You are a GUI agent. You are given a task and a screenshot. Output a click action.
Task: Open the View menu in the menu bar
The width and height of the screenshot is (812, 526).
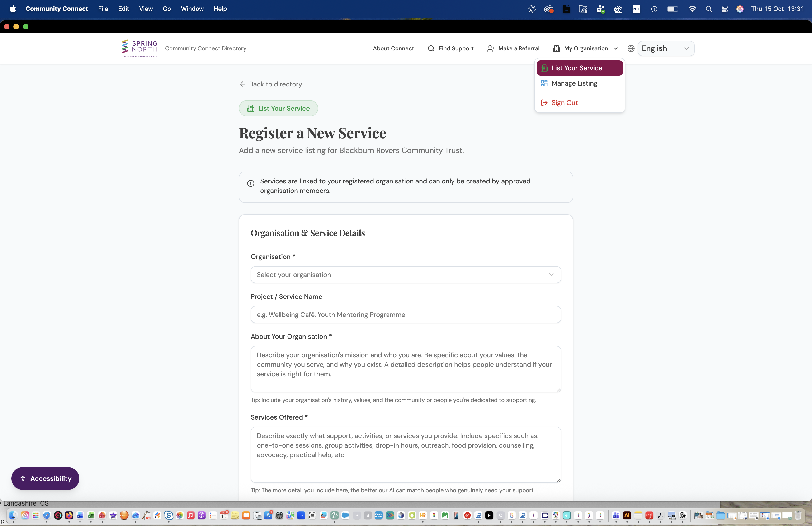coord(146,9)
